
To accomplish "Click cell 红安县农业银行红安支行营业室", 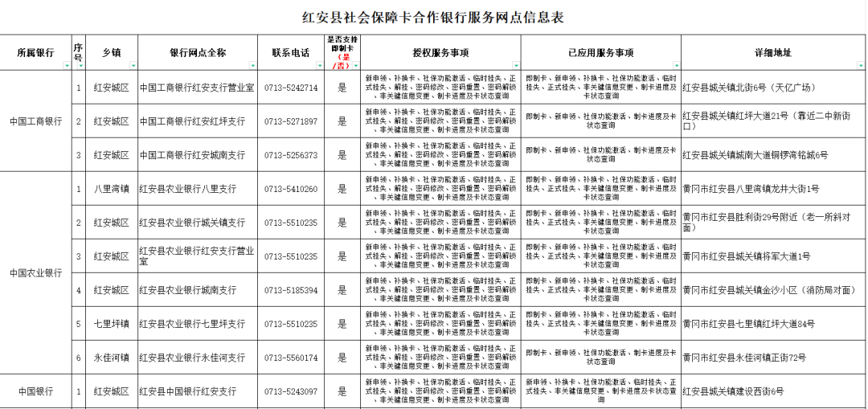I will coord(198,256).
